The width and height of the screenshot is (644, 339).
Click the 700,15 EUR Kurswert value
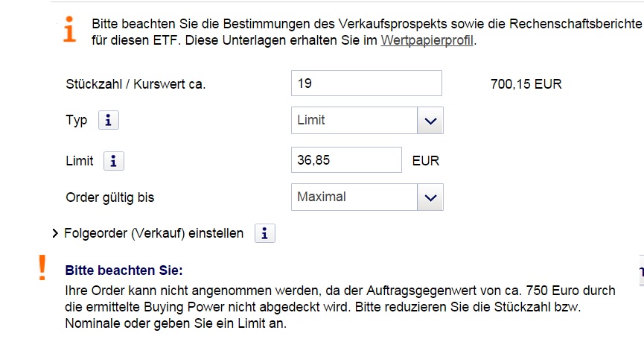pos(526,84)
